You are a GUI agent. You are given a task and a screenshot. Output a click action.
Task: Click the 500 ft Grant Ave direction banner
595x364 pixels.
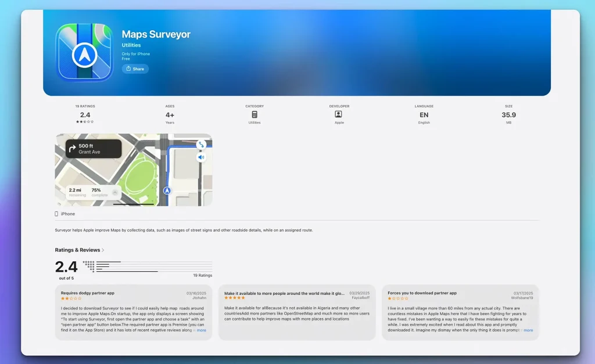coord(94,149)
